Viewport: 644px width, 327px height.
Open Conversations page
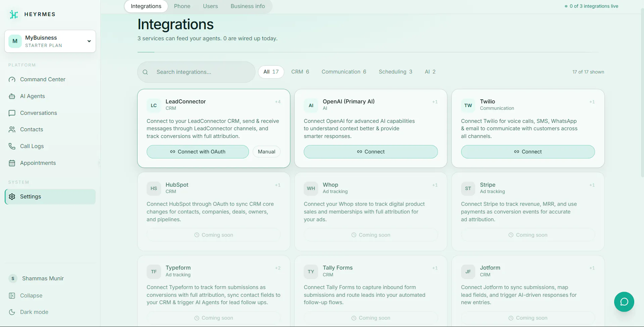point(50,113)
